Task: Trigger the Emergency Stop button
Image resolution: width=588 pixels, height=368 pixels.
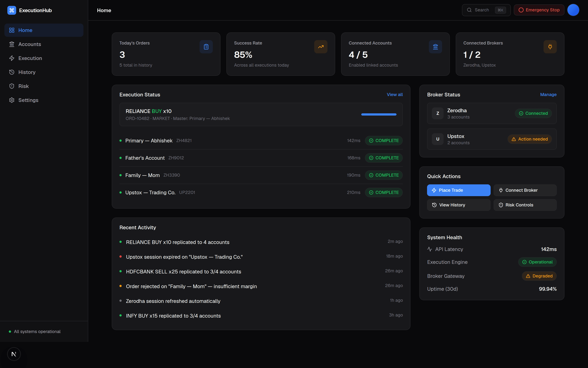Action: (x=539, y=10)
